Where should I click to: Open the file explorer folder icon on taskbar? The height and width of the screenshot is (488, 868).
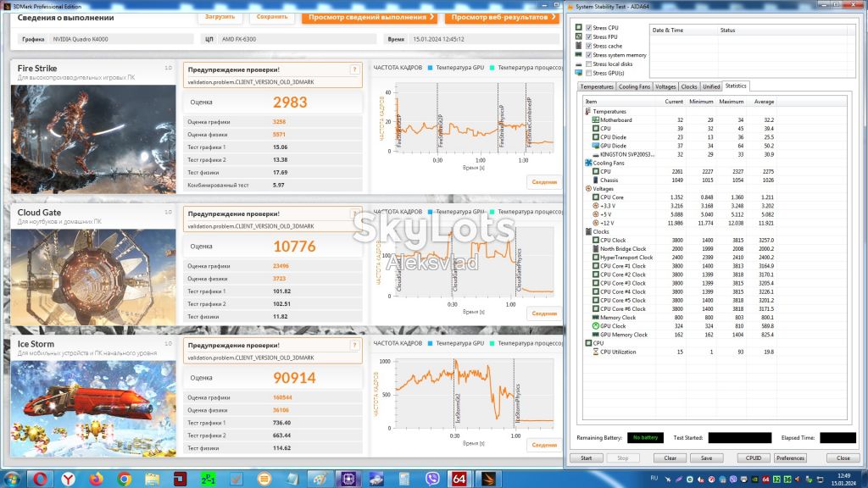coord(153,479)
